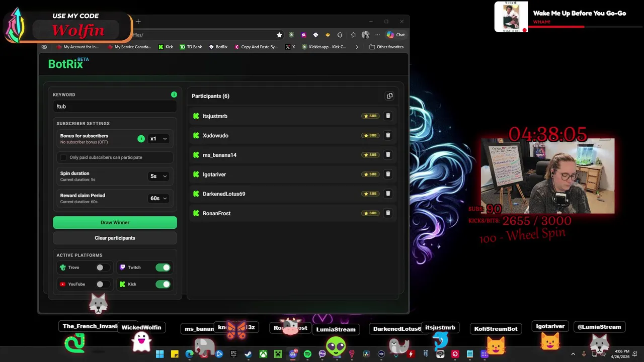
Task: Click the favorite star in the address bar
Action: tap(279, 35)
